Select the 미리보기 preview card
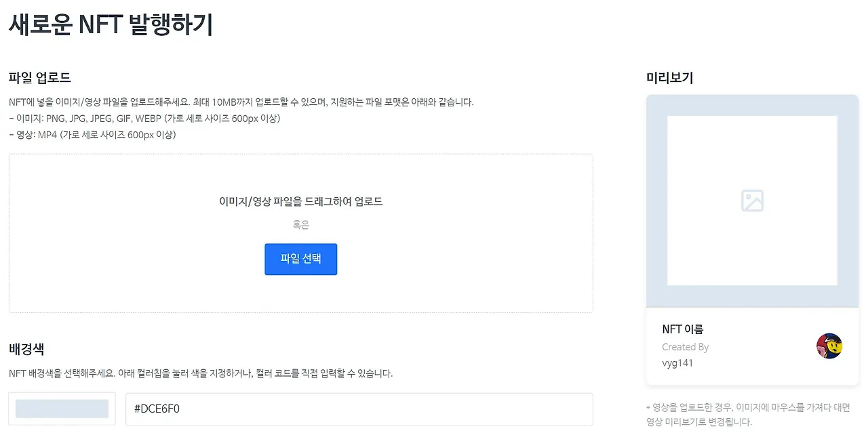 point(752,241)
